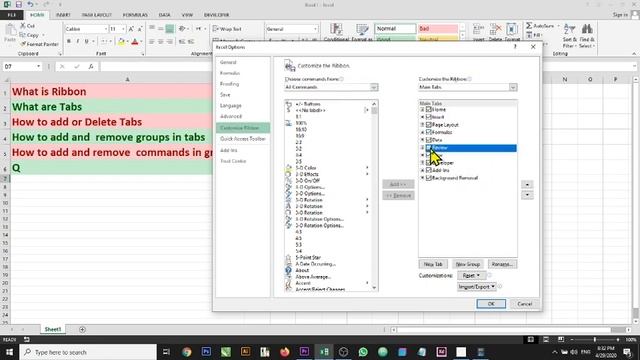
Task: Uncheck the Page Layout tab checkbox
Action: coord(429,124)
